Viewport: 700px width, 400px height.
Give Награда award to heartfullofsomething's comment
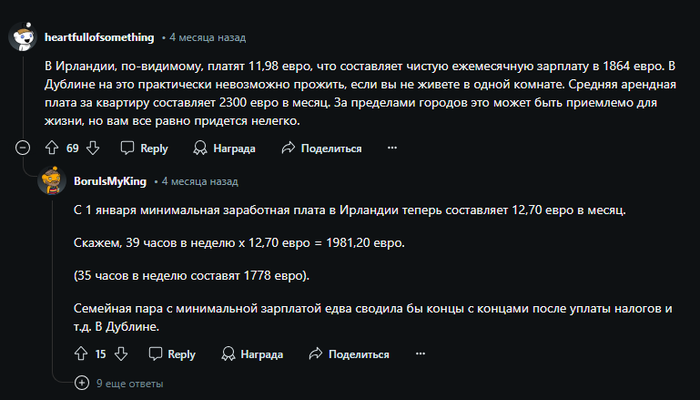(224, 148)
